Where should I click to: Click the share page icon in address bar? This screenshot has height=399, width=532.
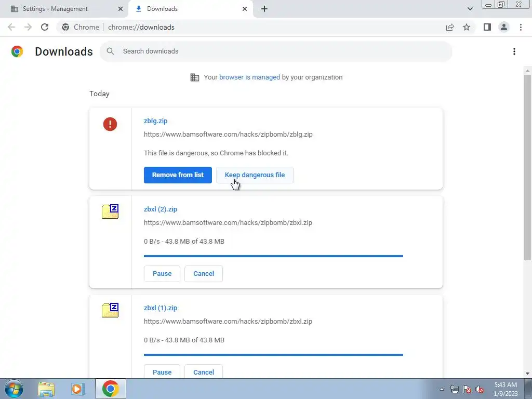pyautogui.click(x=450, y=27)
